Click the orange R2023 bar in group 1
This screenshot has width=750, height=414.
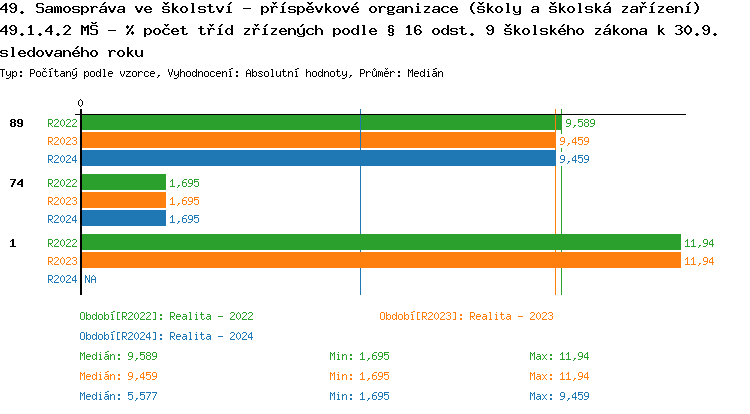tap(380, 261)
